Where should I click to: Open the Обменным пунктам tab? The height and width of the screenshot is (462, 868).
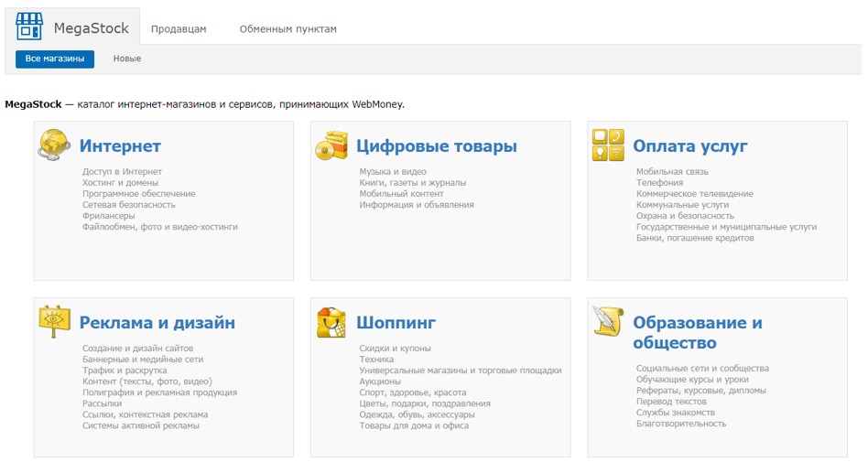point(288,29)
